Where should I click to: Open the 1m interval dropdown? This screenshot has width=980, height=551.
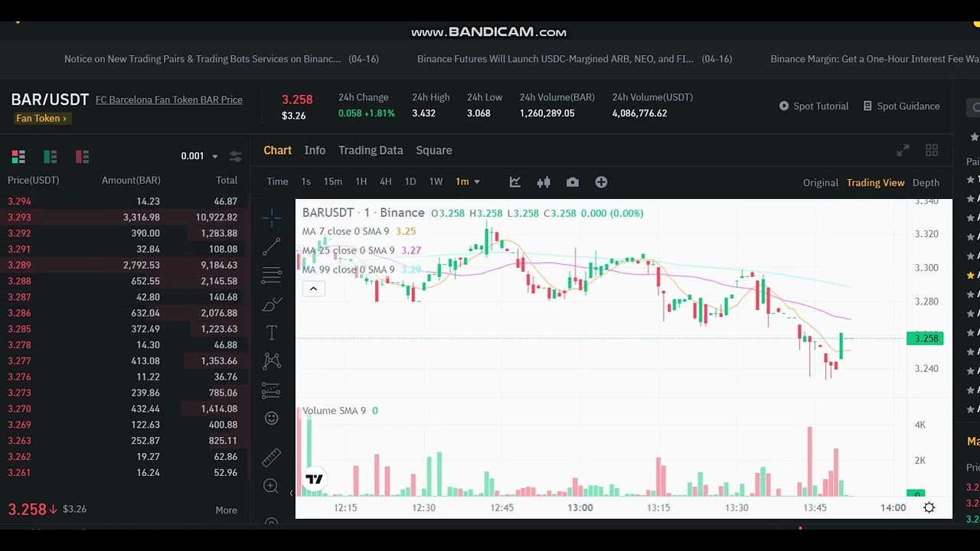tap(467, 182)
